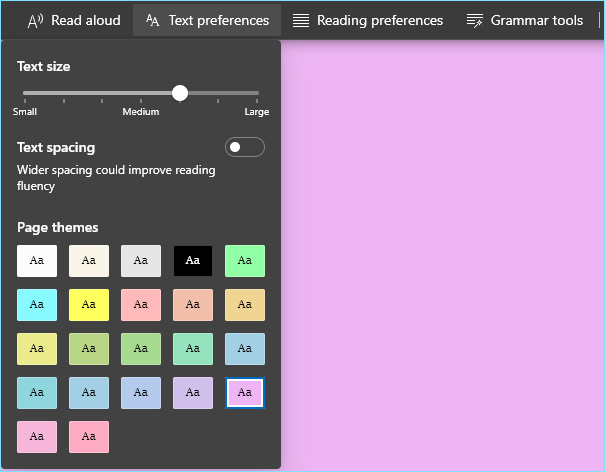Select the light gray page theme
Image resolution: width=605 pixels, height=472 pixels.
[x=141, y=261]
